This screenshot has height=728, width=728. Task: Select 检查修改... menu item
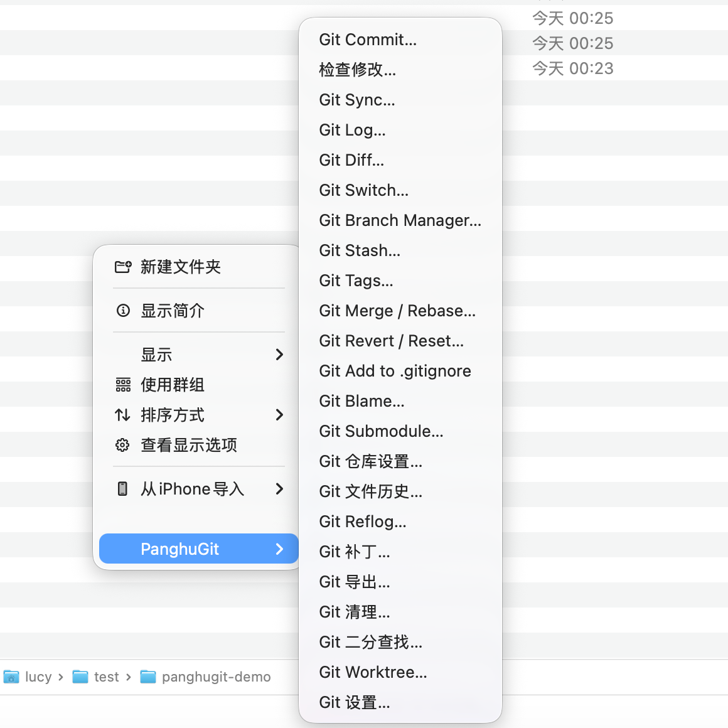click(x=400, y=70)
